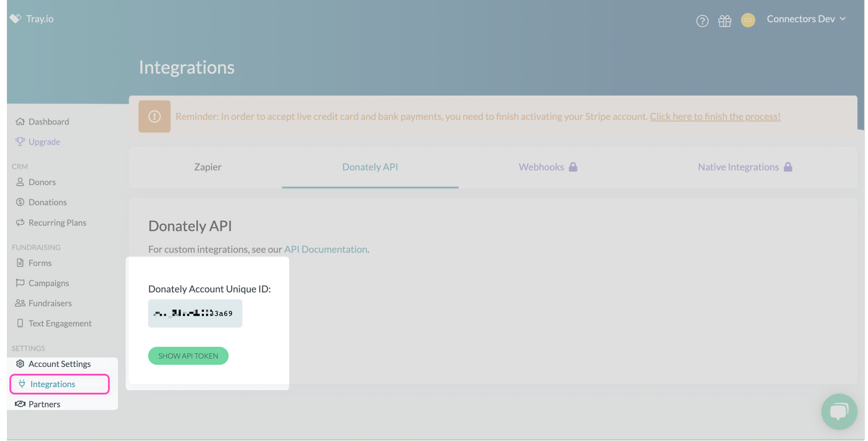
Task: Open the gift box icon
Action: 725,21
